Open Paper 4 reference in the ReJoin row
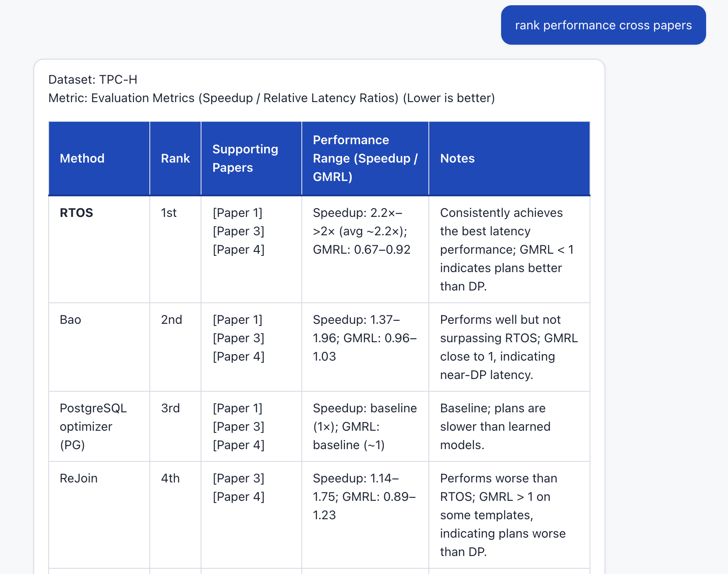The width and height of the screenshot is (728, 574). [238, 496]
